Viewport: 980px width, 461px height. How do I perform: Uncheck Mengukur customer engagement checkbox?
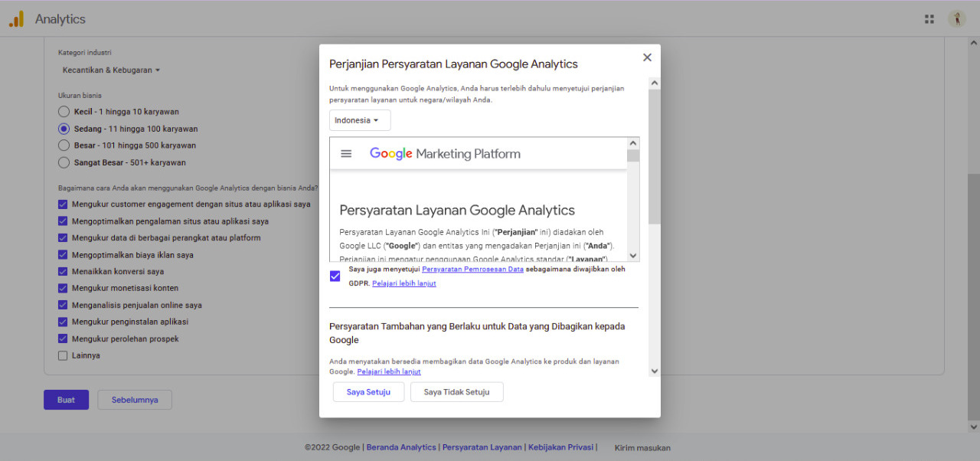tap(63, 204)
